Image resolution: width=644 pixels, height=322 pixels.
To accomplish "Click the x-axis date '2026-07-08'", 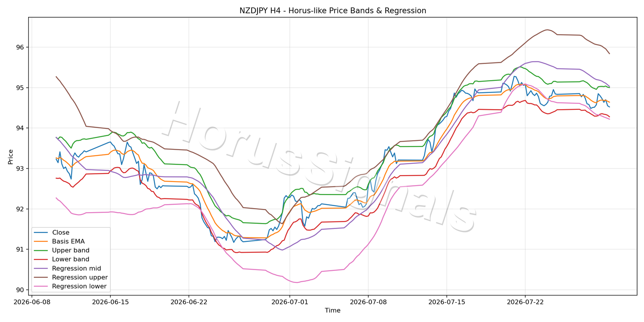I will (x=368, y=302).
